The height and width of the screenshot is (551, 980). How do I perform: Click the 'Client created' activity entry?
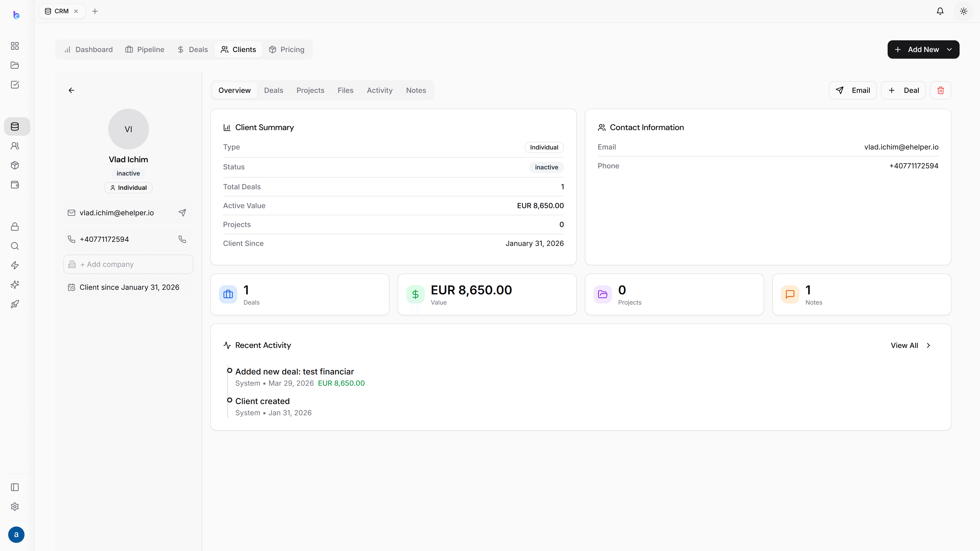pyautogui.click(x=263, y=402)
